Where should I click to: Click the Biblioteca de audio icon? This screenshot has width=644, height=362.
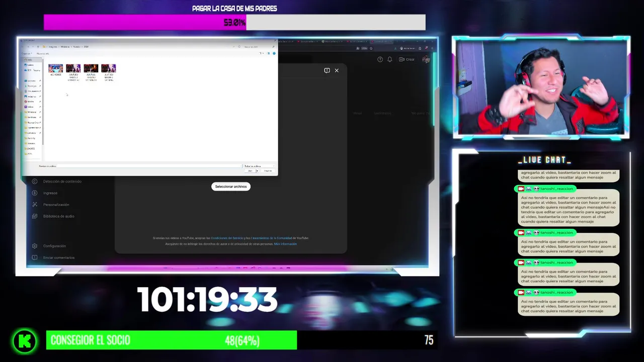click(x=35, y=216)
